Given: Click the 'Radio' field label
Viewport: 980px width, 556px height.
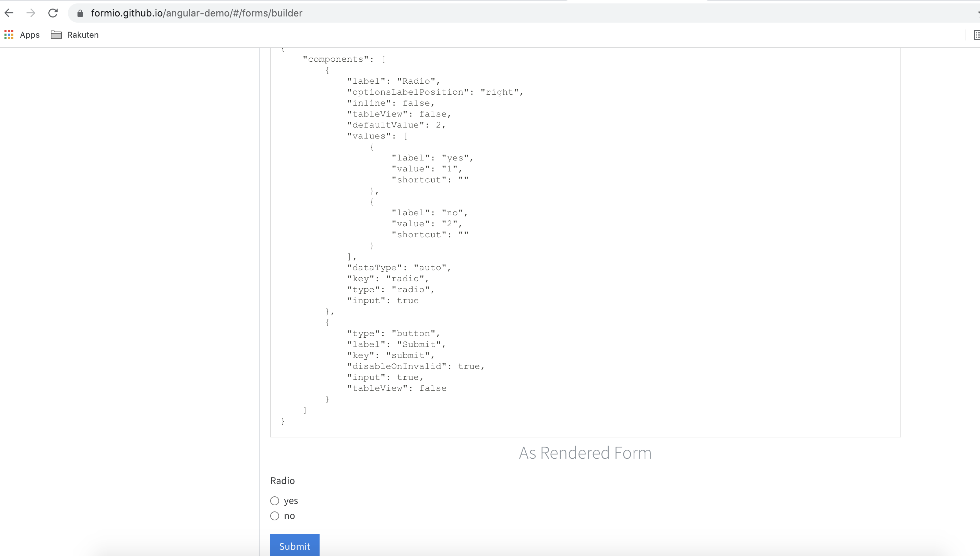Looking at the screenshot, I should coord(282,480).
